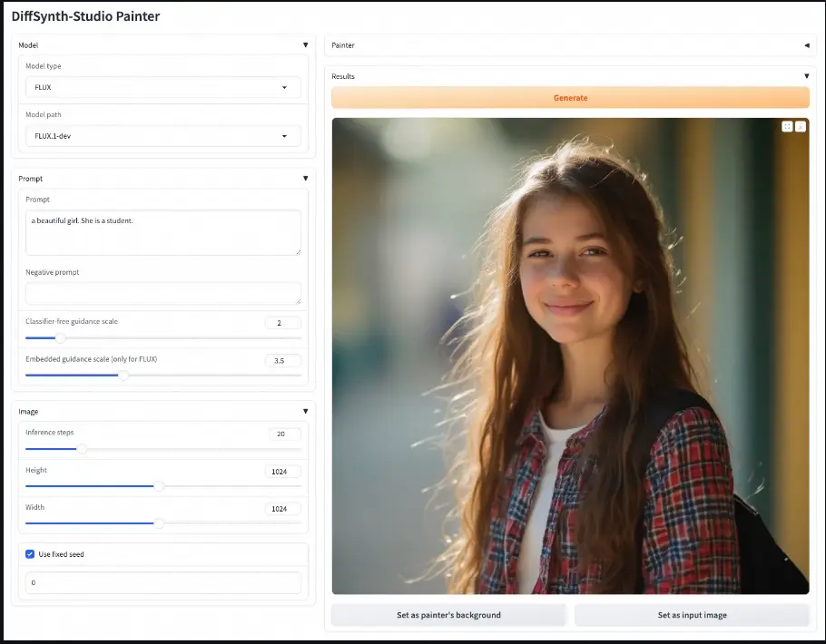Image resolution: width=826 pixels, height=644 pixels.
Task: View the result image in fullscreen
Action: tap(787, 127)
